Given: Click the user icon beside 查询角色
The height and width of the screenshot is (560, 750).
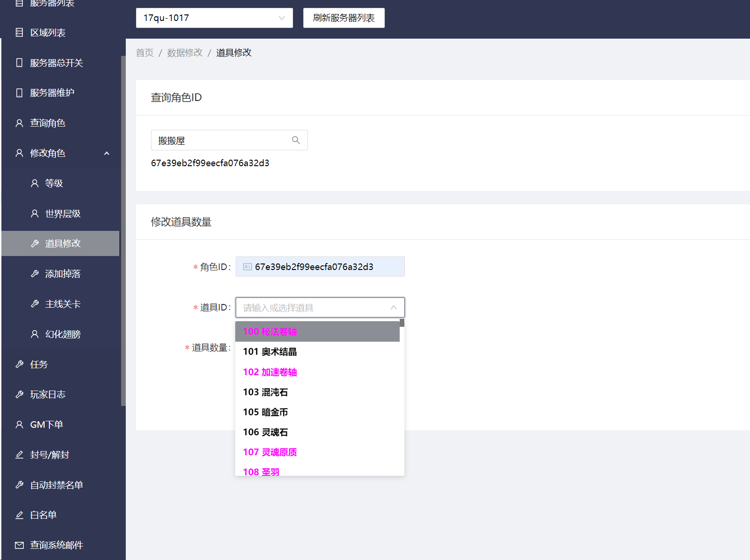Looking at the screenshot, I should click(x=19, y=123).
